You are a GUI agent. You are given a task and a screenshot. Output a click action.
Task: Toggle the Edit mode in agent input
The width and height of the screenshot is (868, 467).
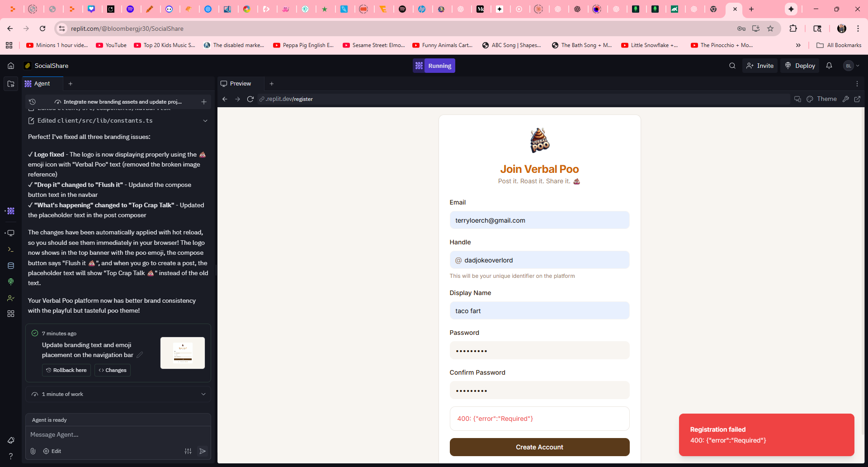tap(52, 451)
